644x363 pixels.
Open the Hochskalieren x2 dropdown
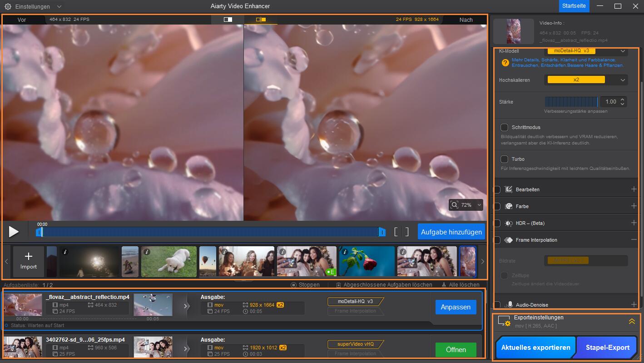point(587,80)
